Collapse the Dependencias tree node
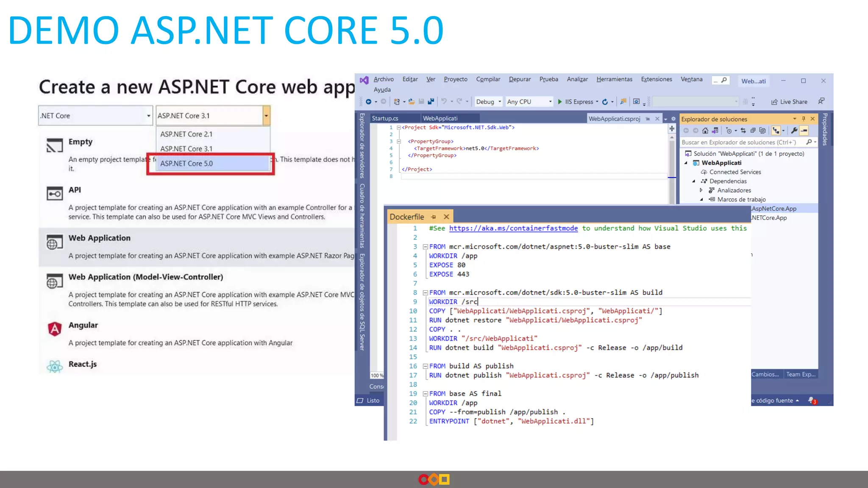This screenshot has width=868, height=488. (694, 181)
